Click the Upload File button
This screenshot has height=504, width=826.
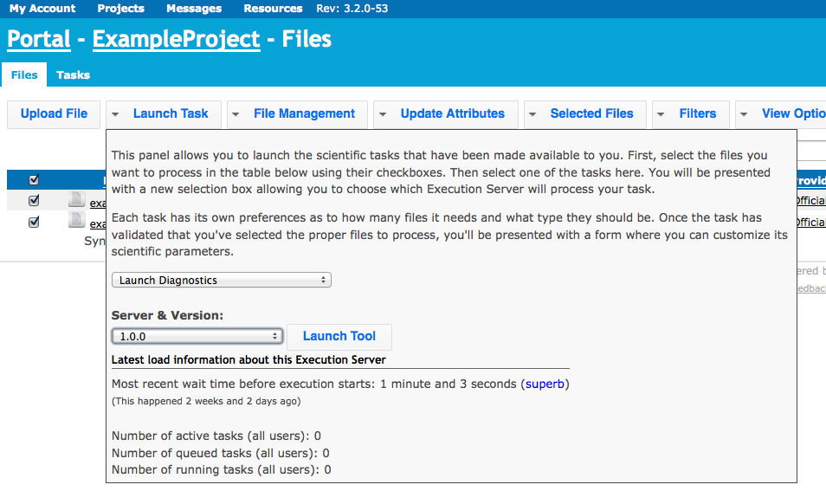(x=54, y=113)
